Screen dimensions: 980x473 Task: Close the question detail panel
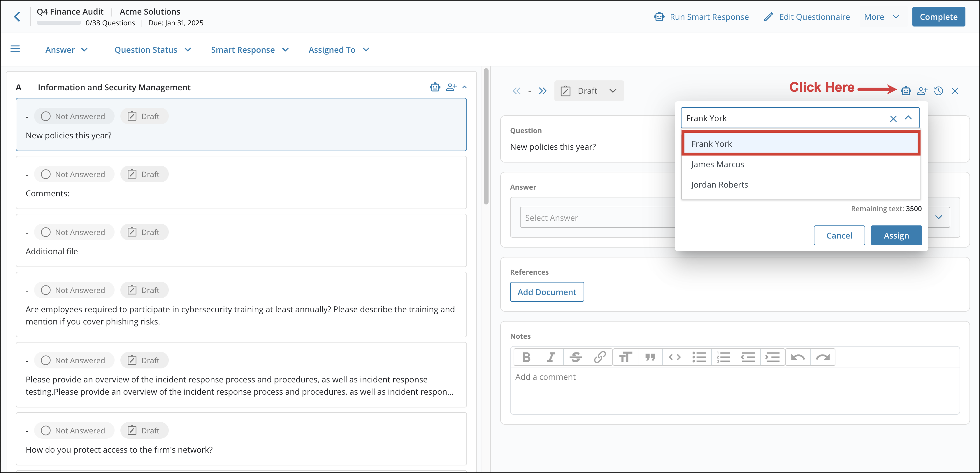click(955, 91)
